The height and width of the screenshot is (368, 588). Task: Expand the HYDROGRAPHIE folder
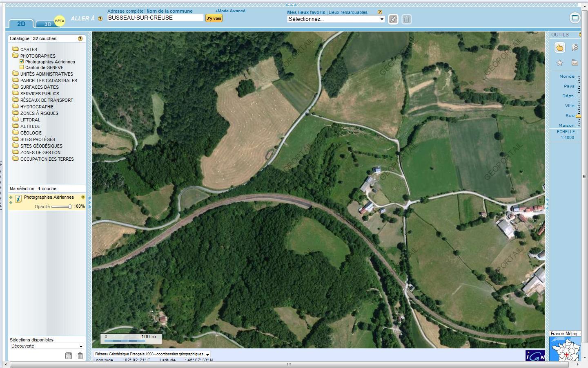[37, 107]
